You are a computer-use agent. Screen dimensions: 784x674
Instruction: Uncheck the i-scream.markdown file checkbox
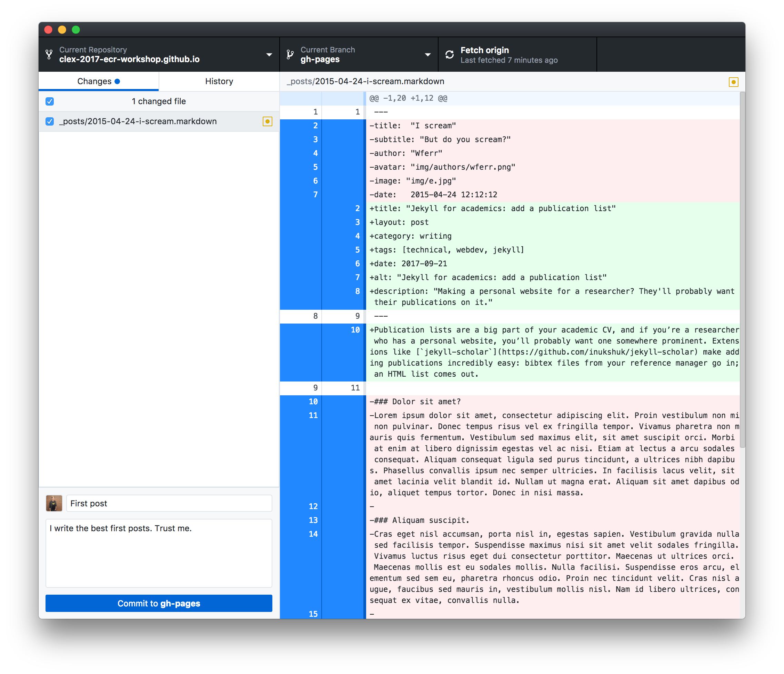pyautogui.click(x=50, y=121)
